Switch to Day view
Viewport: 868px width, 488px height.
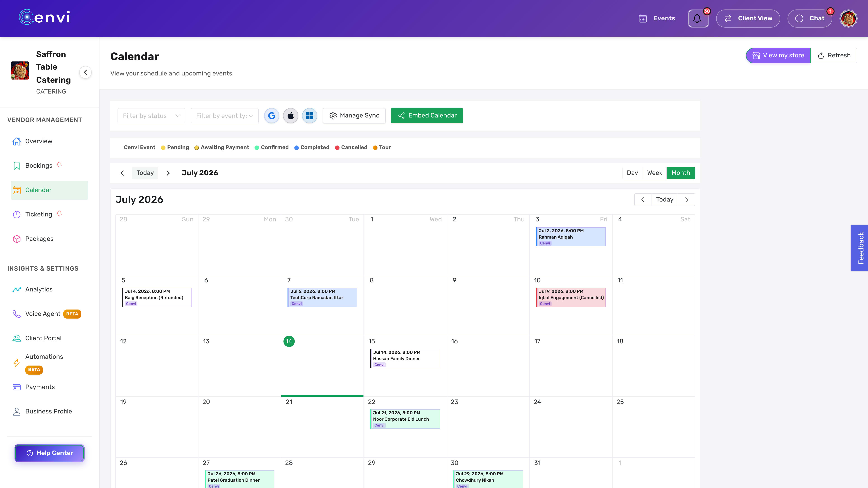click(632, 173)
